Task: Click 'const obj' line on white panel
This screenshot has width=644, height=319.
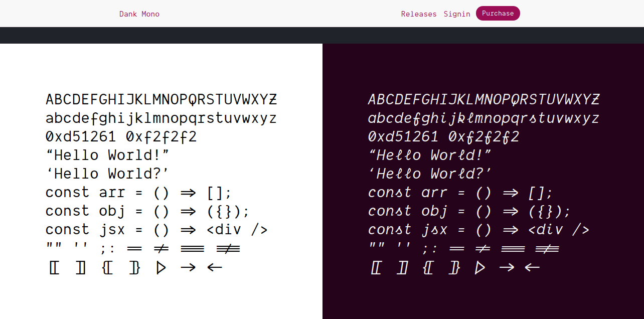Action: coord(147,211)
